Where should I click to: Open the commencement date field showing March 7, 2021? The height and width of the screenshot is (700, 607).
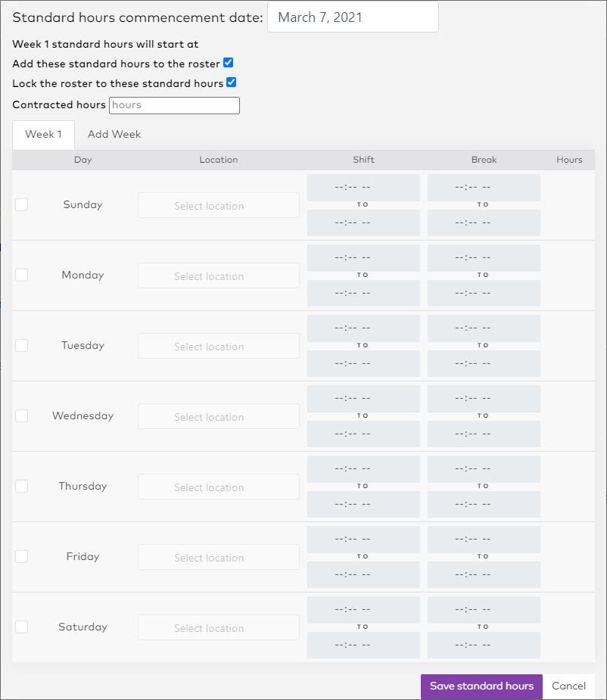pyautogui.click(x=353, y=17)
